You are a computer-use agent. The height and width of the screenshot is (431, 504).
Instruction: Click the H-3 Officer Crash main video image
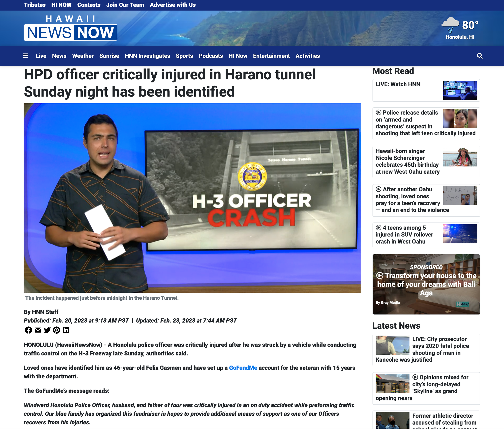point(192,198)
